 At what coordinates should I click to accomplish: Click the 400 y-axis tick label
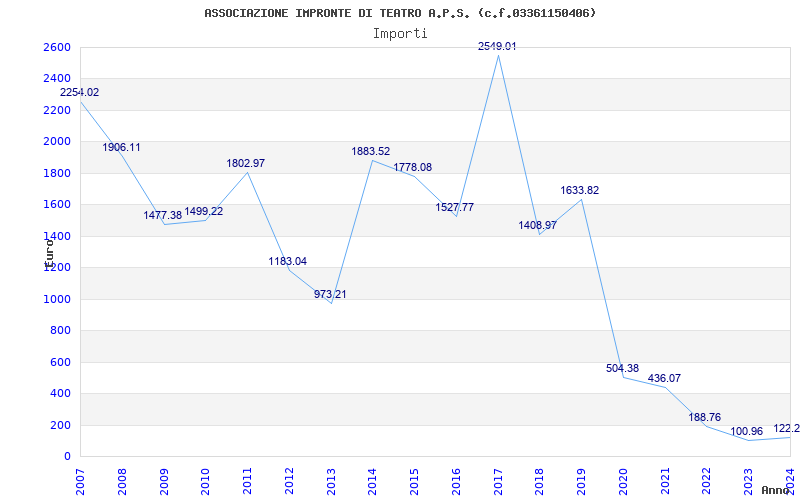click(x=60, y=394)
